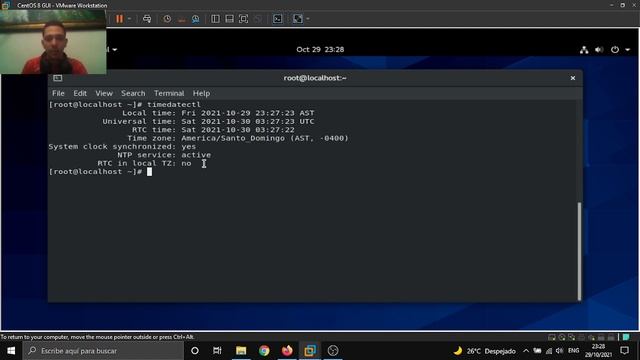Take a snapshot of this virtual machine
This screenshot has height=360, width=640.
[x=167, y=19]
